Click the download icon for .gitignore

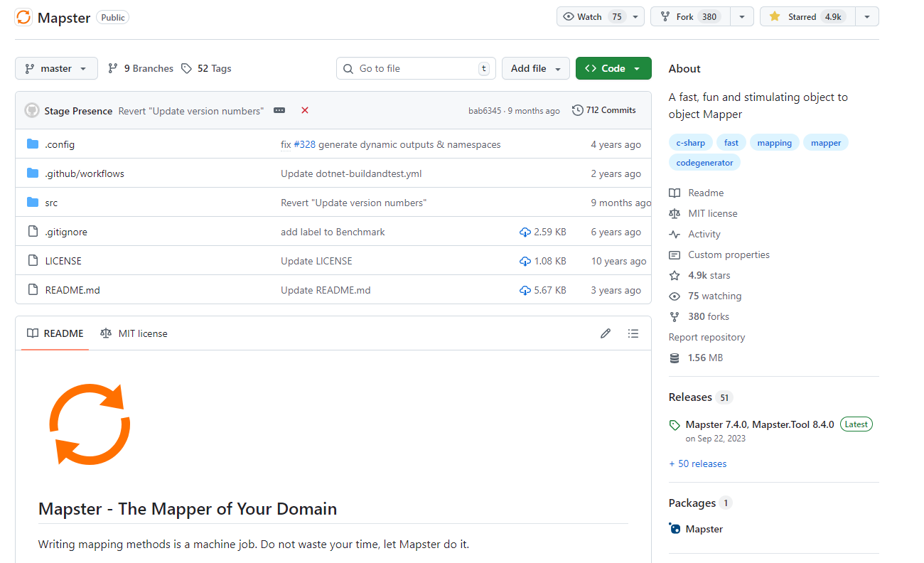525,232
